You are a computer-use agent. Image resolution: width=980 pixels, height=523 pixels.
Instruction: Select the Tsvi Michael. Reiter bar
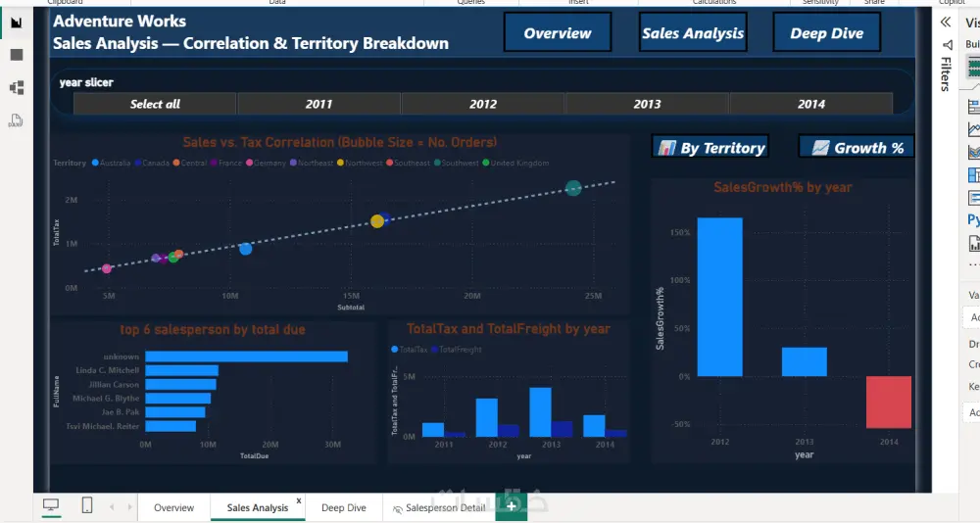point(171,426)
